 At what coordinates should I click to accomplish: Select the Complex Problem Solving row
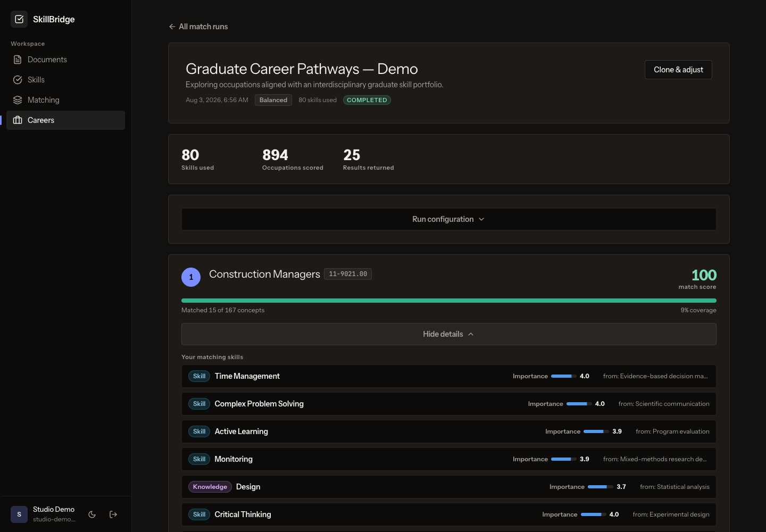[449, 404]
